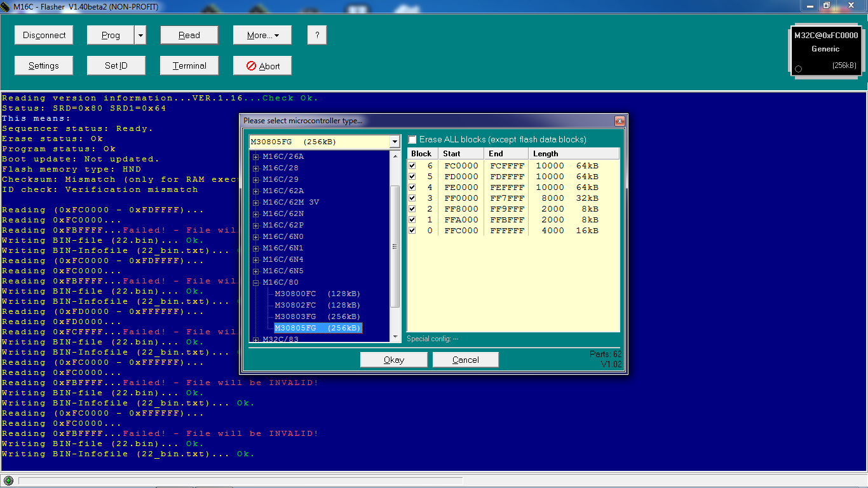Collapse the M16C/80 tree node

pyautogui.click(x=256, y=283)
